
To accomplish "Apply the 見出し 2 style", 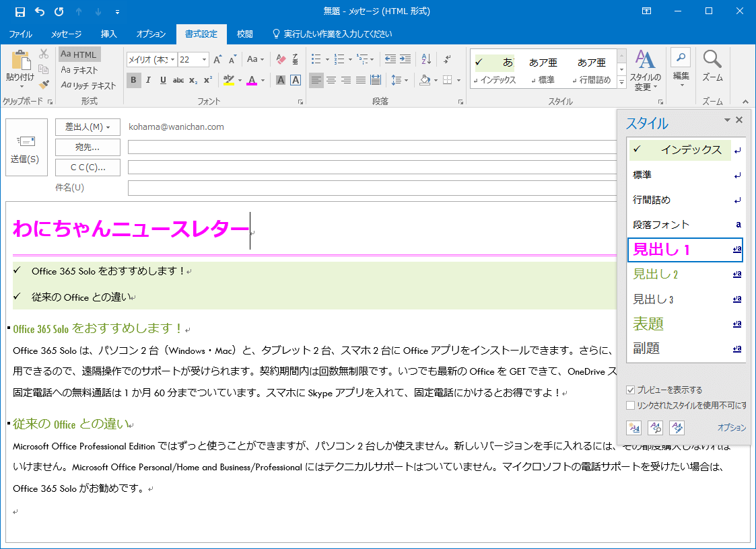I will point(685,274).
